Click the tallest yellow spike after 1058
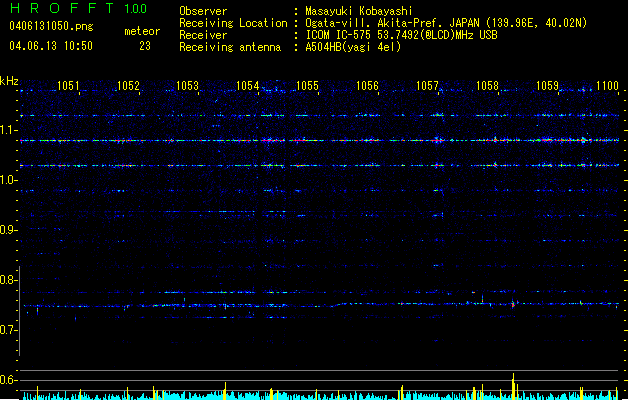 [x=513, y=386]
